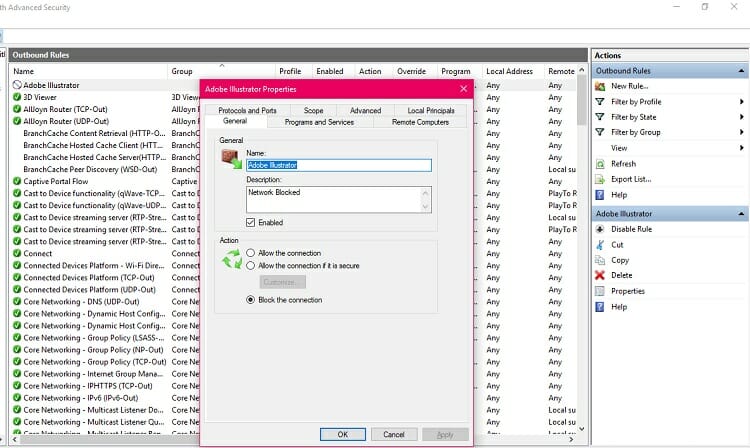Click the Disable Rule icon
Viewport: 750px width, 448px height.
click(600, 229)
